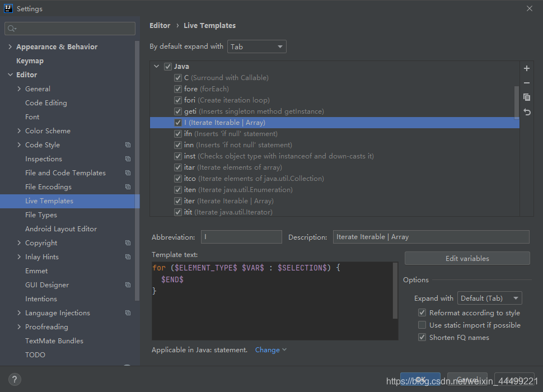The image size is (543, 392).
Task: Click the search magnifier icon in settings search
Action: tap(12, 29)
